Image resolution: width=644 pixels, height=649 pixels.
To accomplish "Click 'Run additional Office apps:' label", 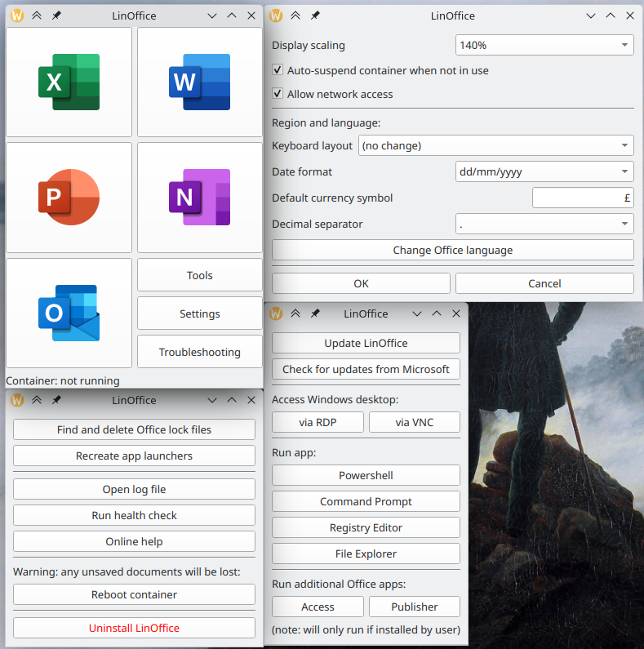I will 339,584.
